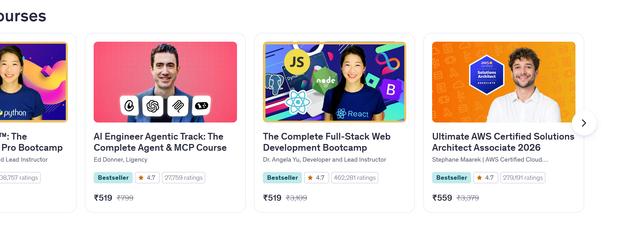Click the AWS certified hexagon badge
644x238 pixels.
tap(486, 75)
